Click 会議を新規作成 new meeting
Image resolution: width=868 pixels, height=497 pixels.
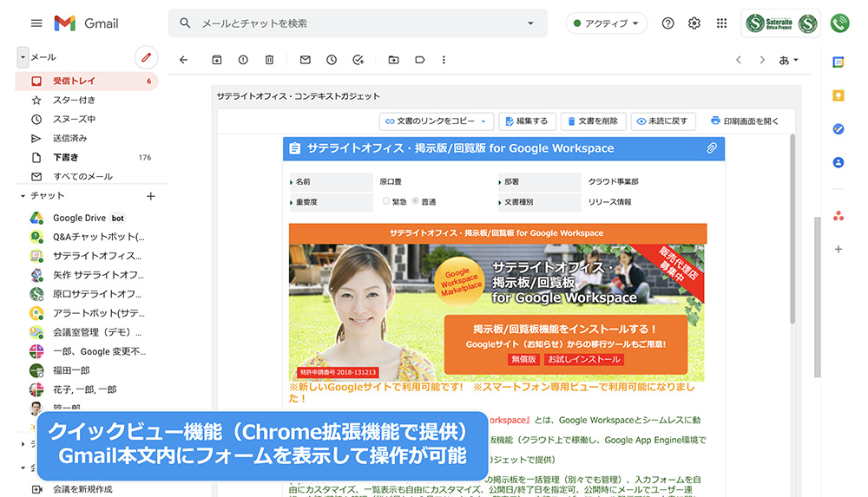point(83,489)
